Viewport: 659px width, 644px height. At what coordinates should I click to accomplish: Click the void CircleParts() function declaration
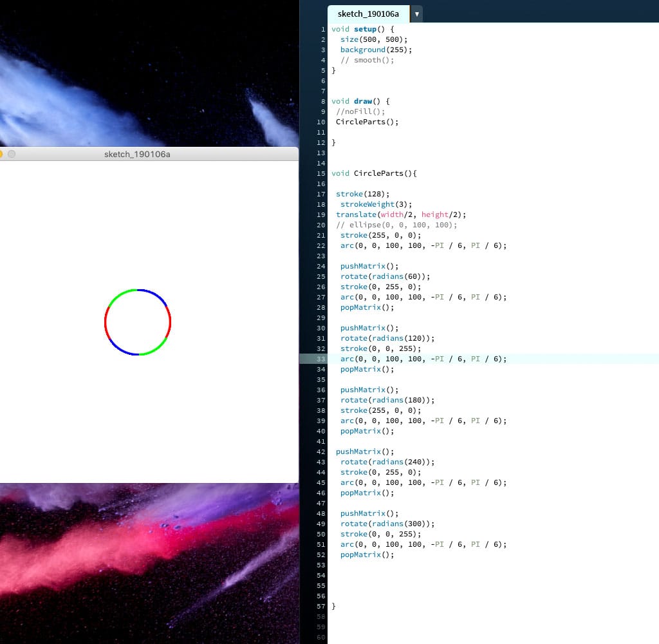[374, 173]
